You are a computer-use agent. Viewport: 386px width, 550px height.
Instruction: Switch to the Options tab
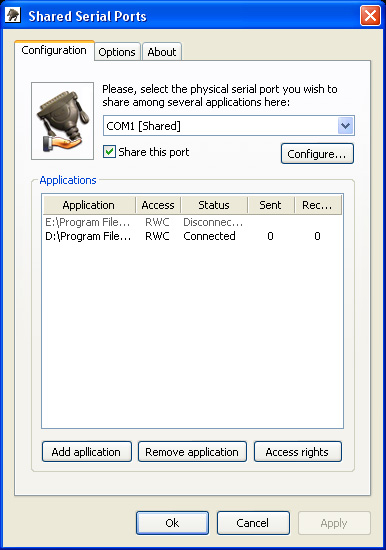coord(117,52)
